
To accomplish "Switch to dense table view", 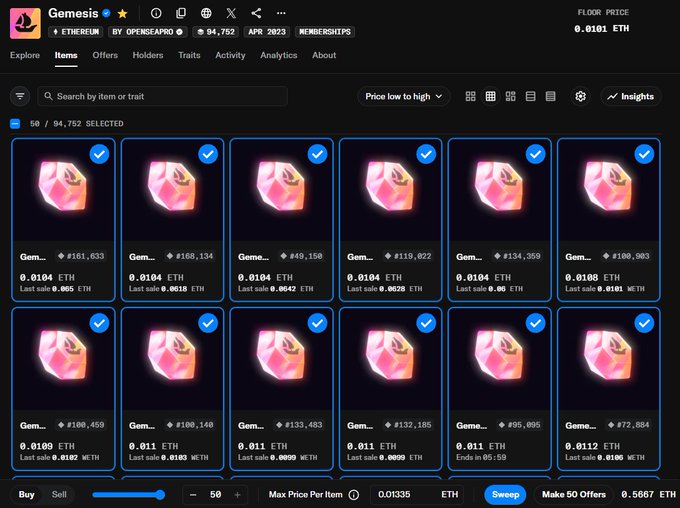I will click(x=550, y=96).
